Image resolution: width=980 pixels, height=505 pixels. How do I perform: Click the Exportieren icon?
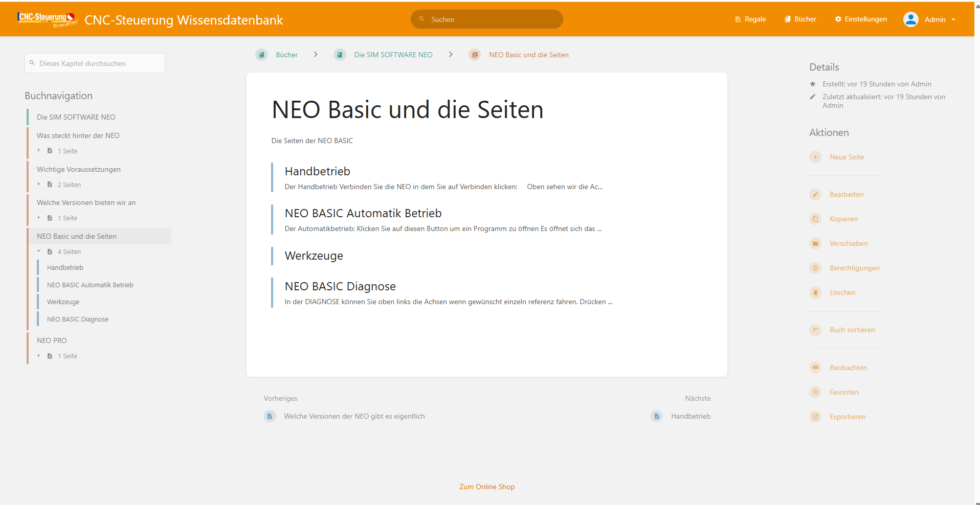(x=815, y=417)
